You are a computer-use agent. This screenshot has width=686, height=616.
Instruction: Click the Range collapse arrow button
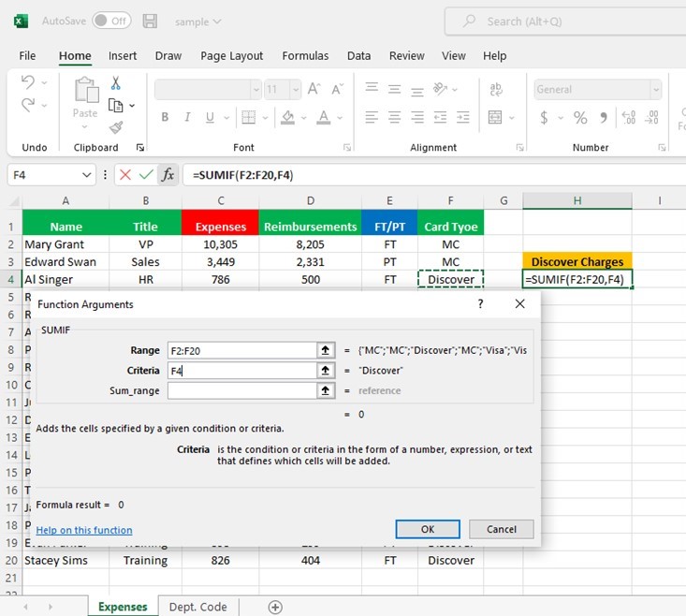pos(326,350)
